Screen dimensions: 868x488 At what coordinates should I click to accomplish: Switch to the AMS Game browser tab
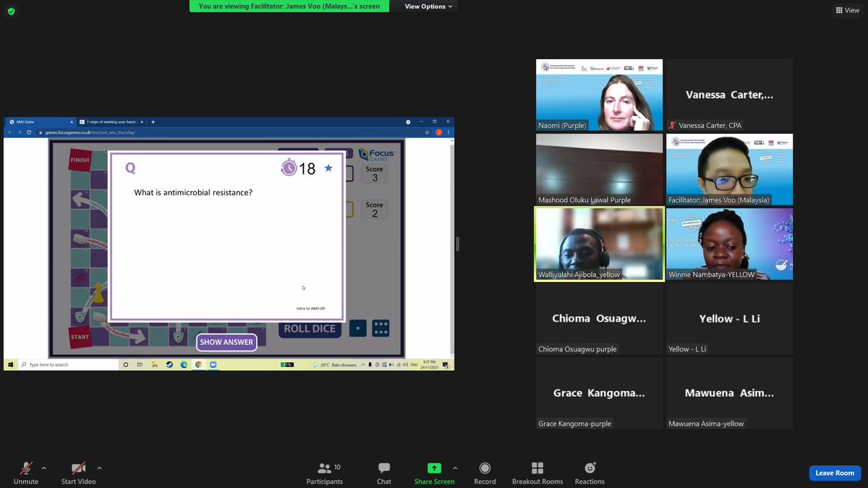click(41, 122)
